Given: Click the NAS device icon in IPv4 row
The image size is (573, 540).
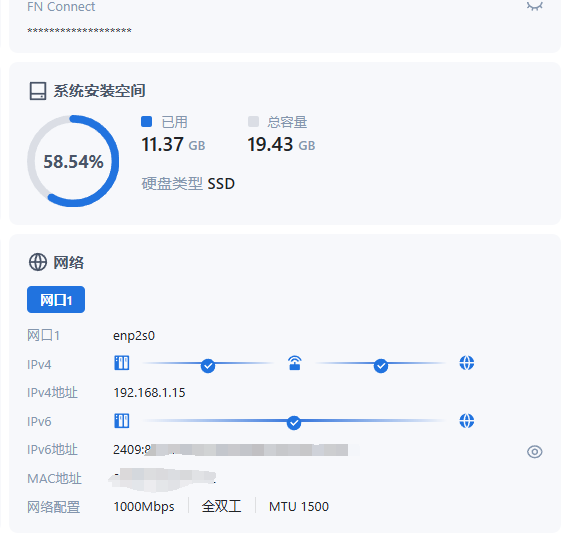Looking at the screenshot, I should pyautogui.click(x=122, y=363).
